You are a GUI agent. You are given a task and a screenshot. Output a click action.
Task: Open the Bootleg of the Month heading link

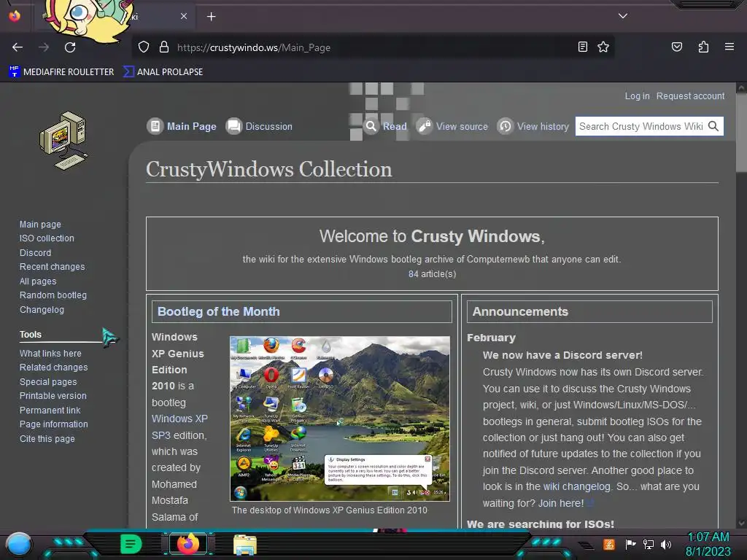(218, 311)
